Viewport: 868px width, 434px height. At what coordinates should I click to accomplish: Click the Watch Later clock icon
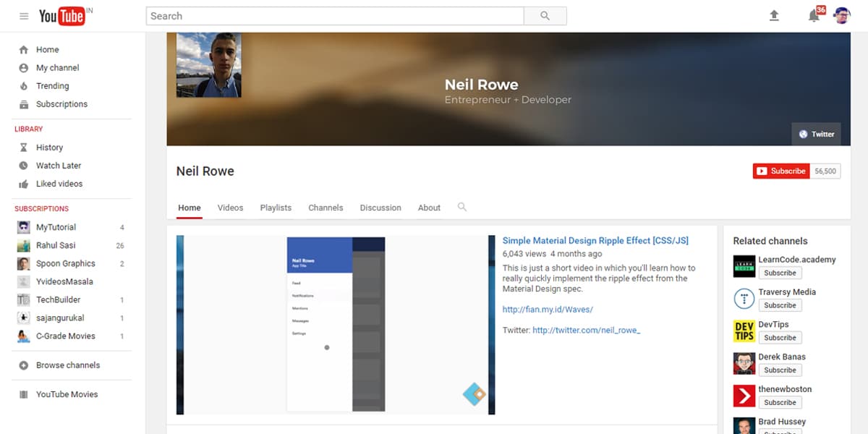[x=24, y=166]
